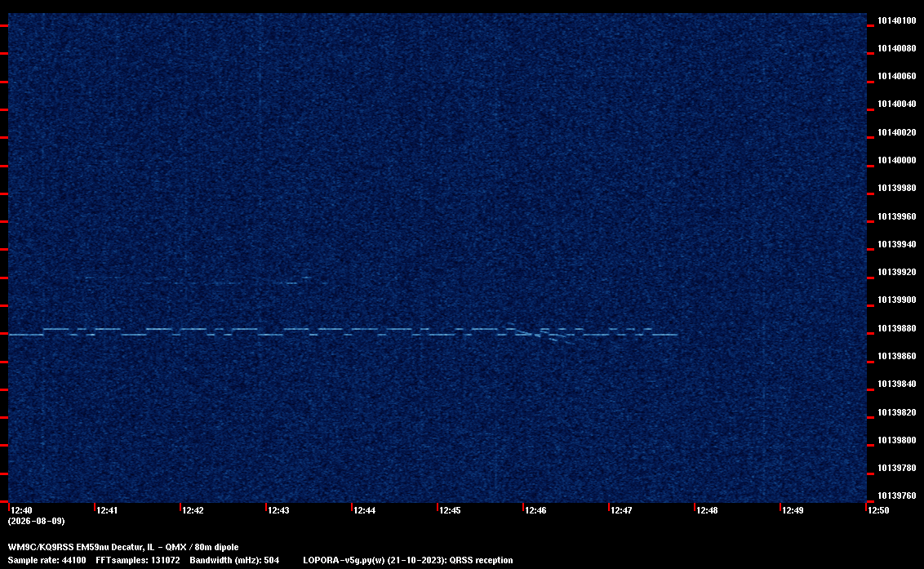Click the 12:43 time axis label

[x=278, y=510]
